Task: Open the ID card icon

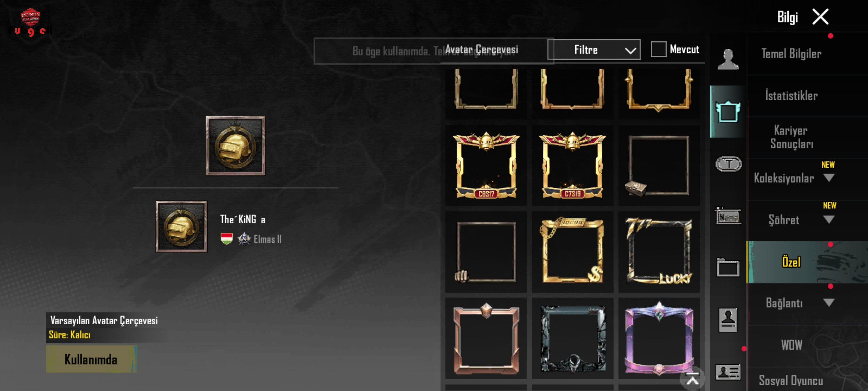Action: point(728,372)
